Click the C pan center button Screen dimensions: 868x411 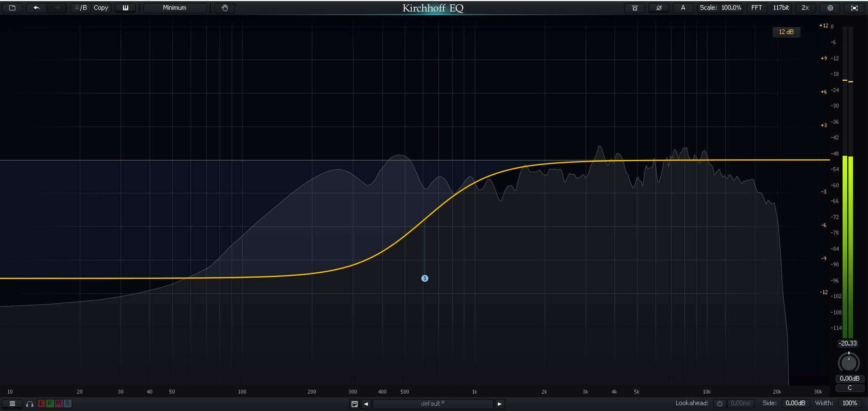850,388
